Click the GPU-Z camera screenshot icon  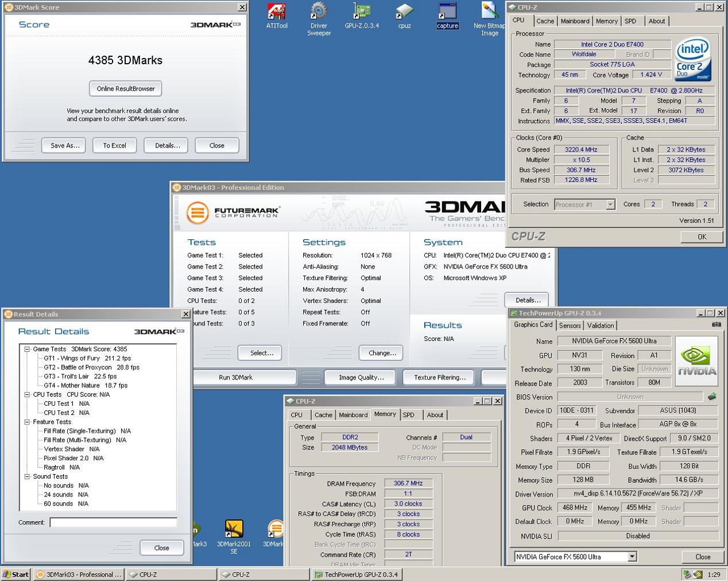pos(716,324)
